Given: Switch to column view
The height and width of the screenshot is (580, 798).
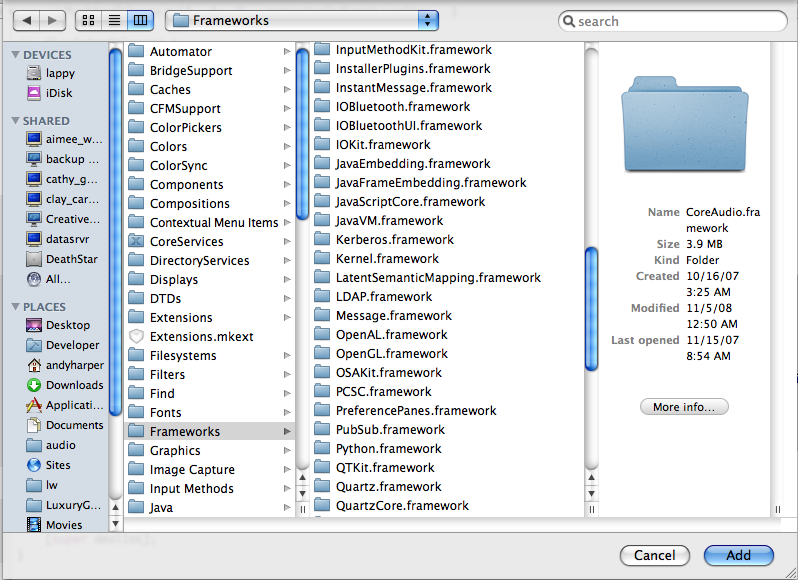Looking at the screenshot, I should pyautogui.click(x=140, y=20).
